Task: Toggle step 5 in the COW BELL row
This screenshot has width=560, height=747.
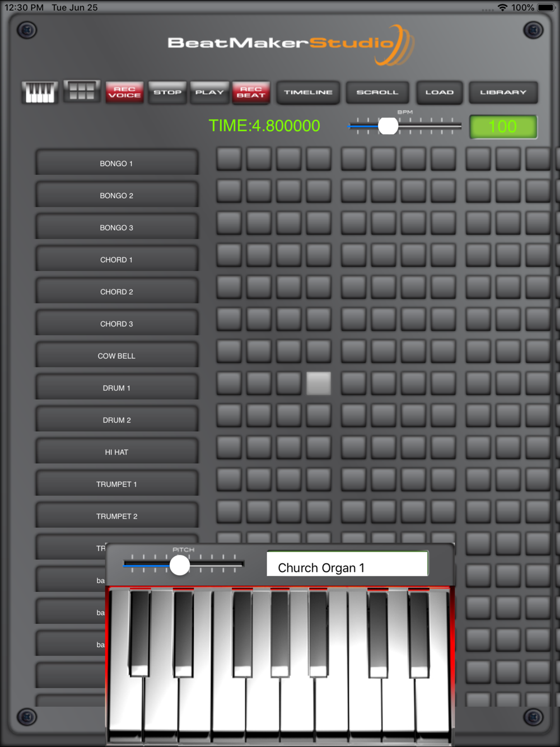Action: 353,351
